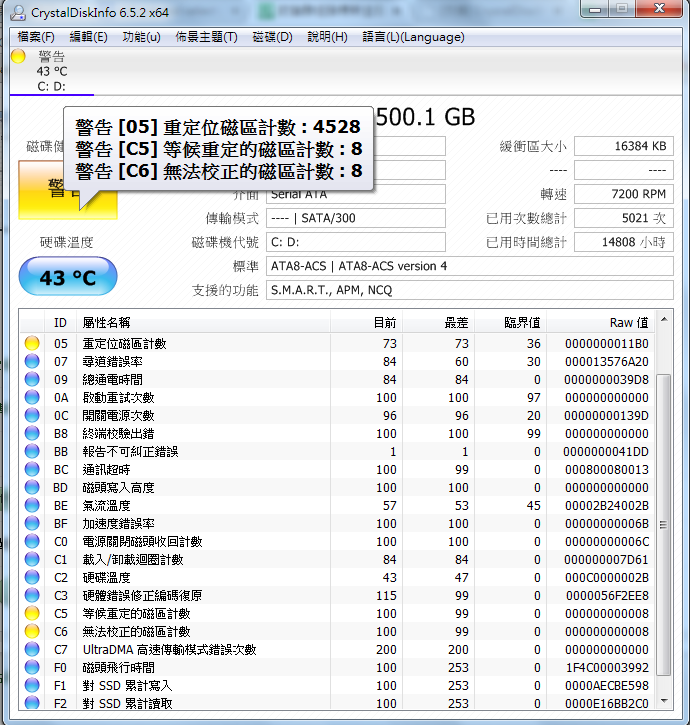Select the 氣流溫度 attribute name
The image size is (690, 725).
106,506
